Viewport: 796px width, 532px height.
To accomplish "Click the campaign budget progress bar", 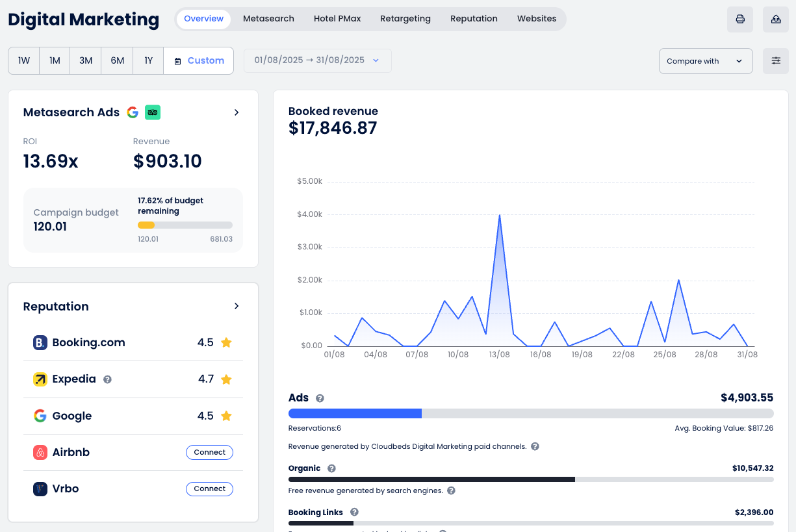I will click(185, 225).
